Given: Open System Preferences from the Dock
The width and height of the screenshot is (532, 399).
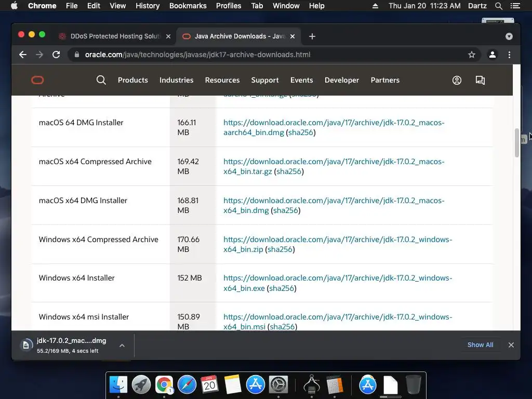Looking at the screenshot, I should click(x=278, y=385).
